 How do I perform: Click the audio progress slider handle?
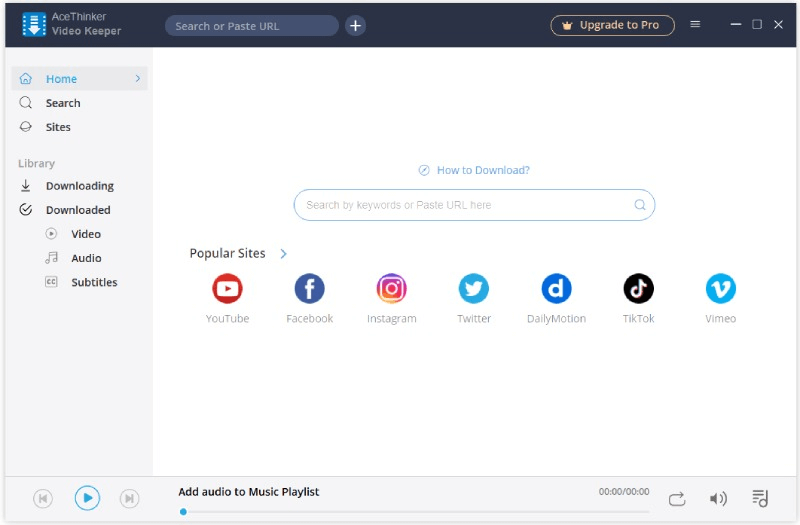183,512
